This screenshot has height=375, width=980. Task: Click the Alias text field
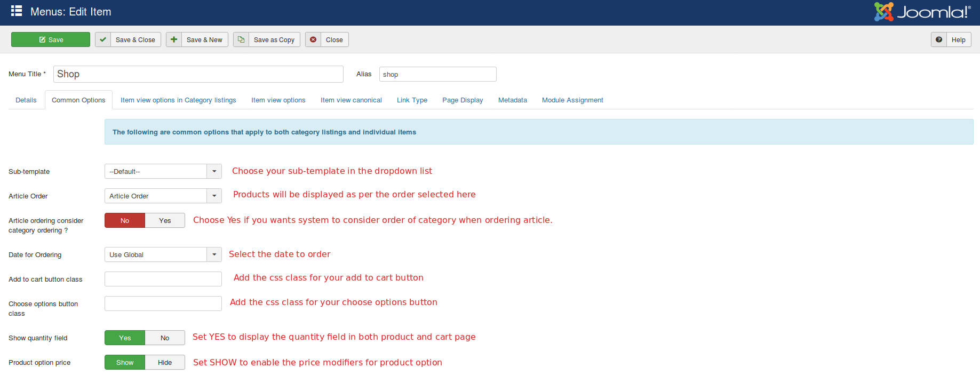point(437,74)
